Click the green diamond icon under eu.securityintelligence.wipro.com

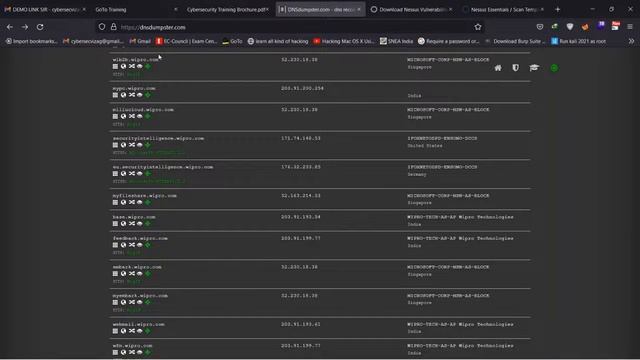(148, 173)
